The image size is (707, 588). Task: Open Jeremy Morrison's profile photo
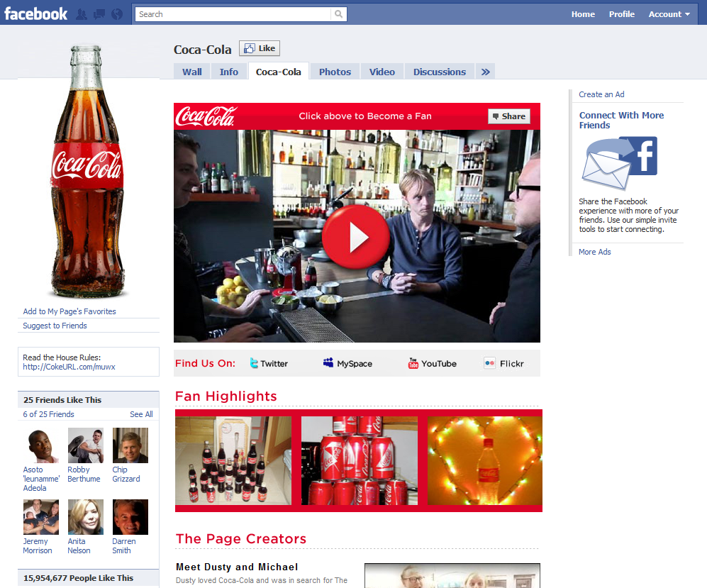click(x=41, y=517)
